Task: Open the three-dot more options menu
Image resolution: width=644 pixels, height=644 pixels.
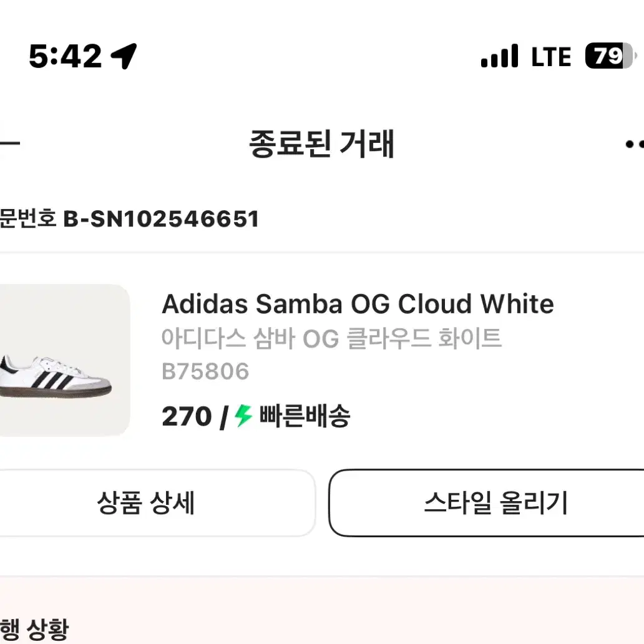Action: click(635, 144)
